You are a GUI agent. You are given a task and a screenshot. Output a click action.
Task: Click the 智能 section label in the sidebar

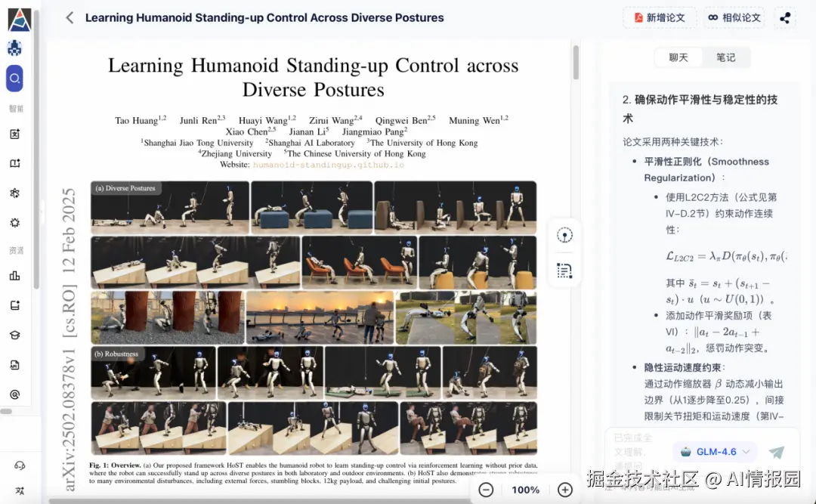tap(16, 108)
